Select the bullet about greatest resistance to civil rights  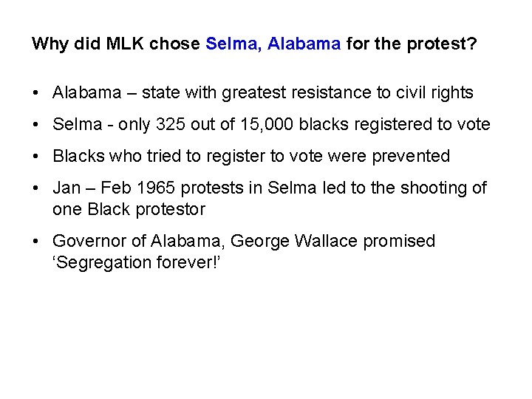(x=262, y=92)
